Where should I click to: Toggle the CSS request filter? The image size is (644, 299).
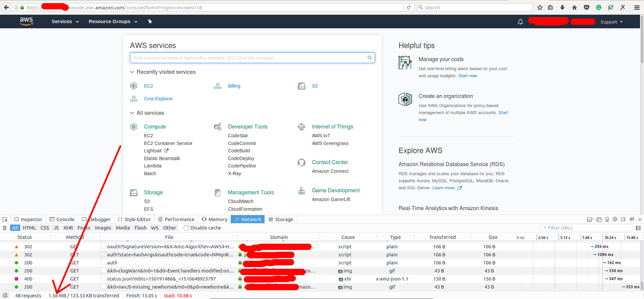point(45,228)
